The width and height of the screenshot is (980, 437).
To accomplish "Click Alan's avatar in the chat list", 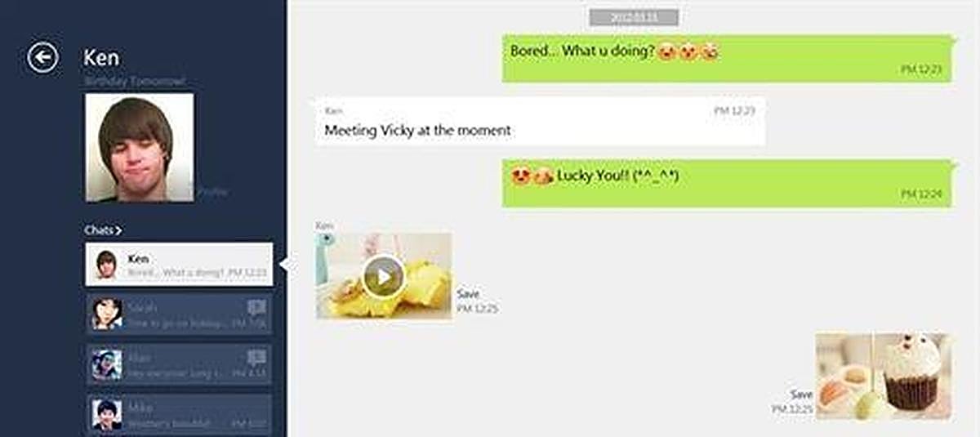I will point(107,364).
